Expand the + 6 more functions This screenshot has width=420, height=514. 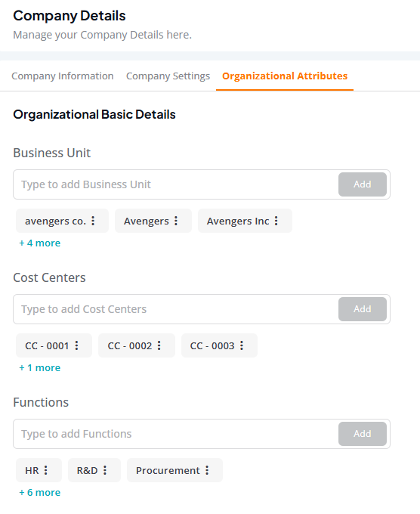(39, 492)
